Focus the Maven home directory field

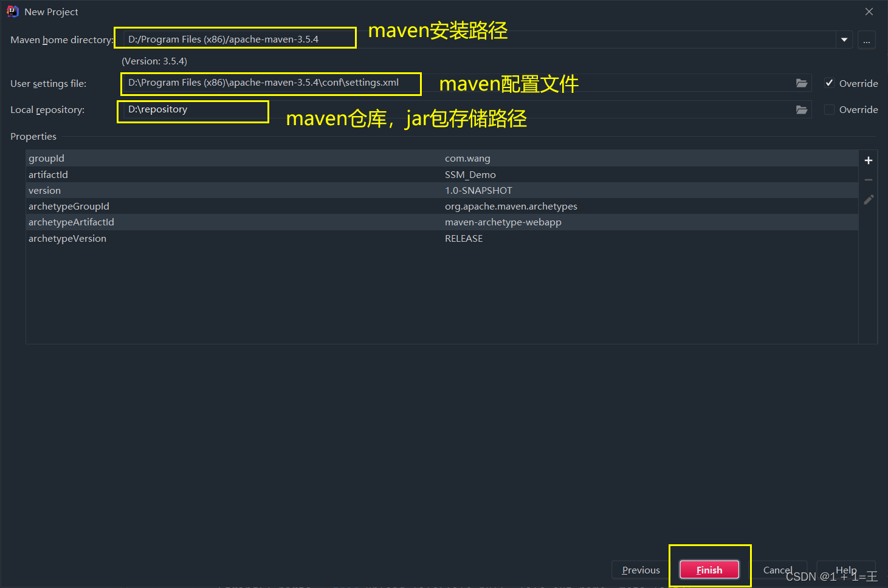click(480, 39)
